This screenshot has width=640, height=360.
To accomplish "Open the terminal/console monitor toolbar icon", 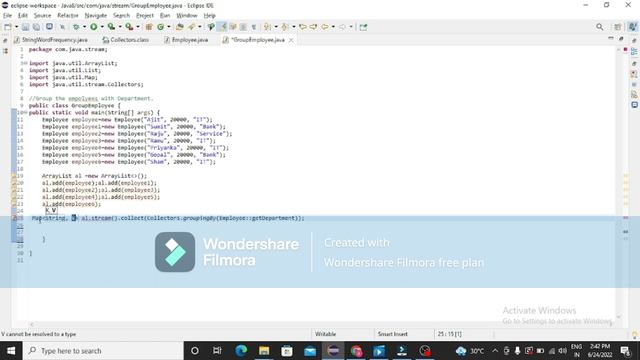I will coord(49,27).
